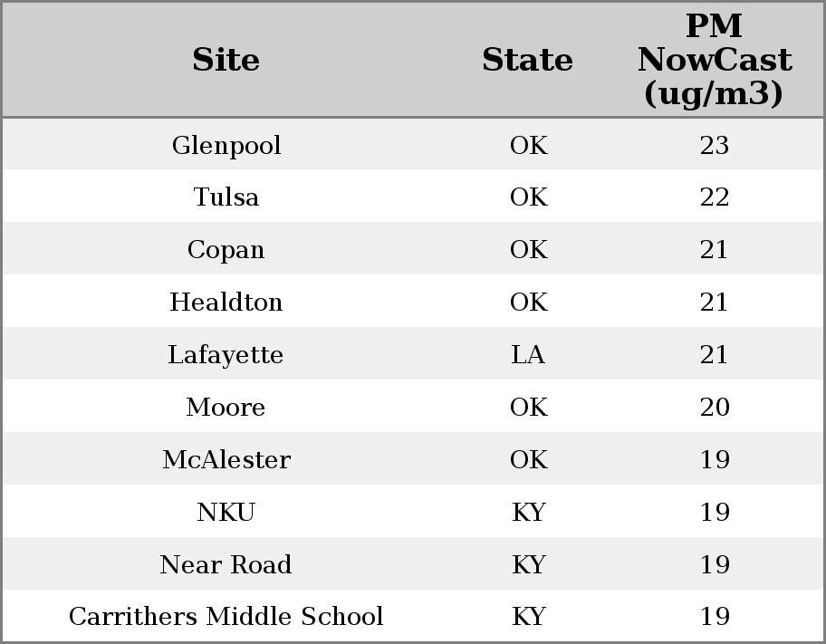Click the LA state cell
826x644 pixels.
(528, 354)
